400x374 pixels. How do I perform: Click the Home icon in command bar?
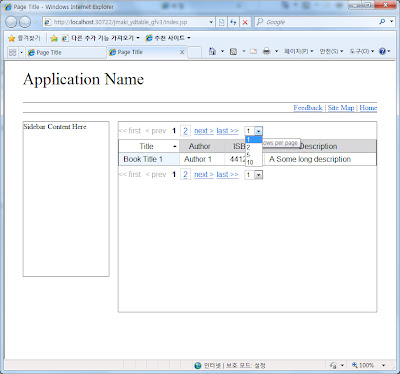(212, 51)
